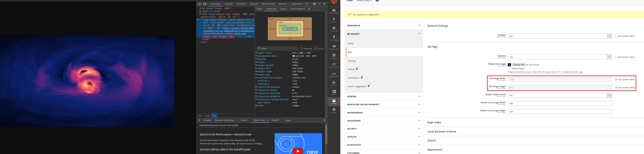Image resolution: width=644 pixels, height=154 pixels.
Task: Open Dashboard in Magento sidebar
Action: click(334, 11)
